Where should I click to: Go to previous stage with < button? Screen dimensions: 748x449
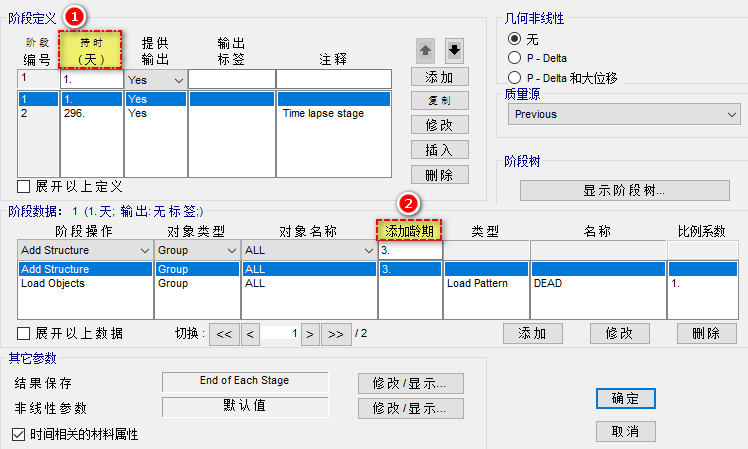click(250, 333)
